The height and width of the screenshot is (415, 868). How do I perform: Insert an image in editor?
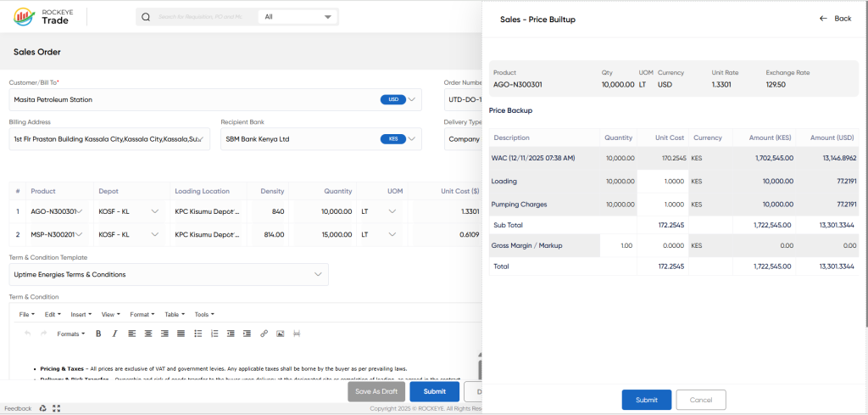(280, 334)
